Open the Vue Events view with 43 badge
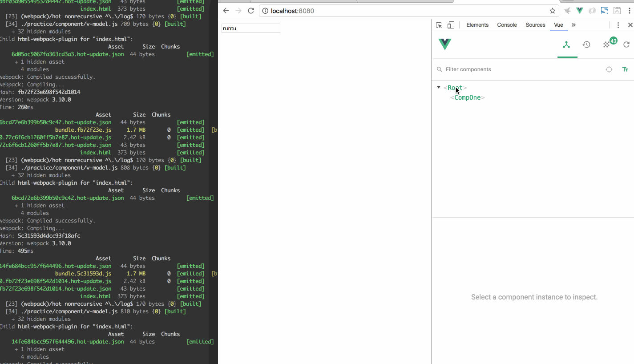This screenshot has width=634, height=364. click(x=607, y=44)
